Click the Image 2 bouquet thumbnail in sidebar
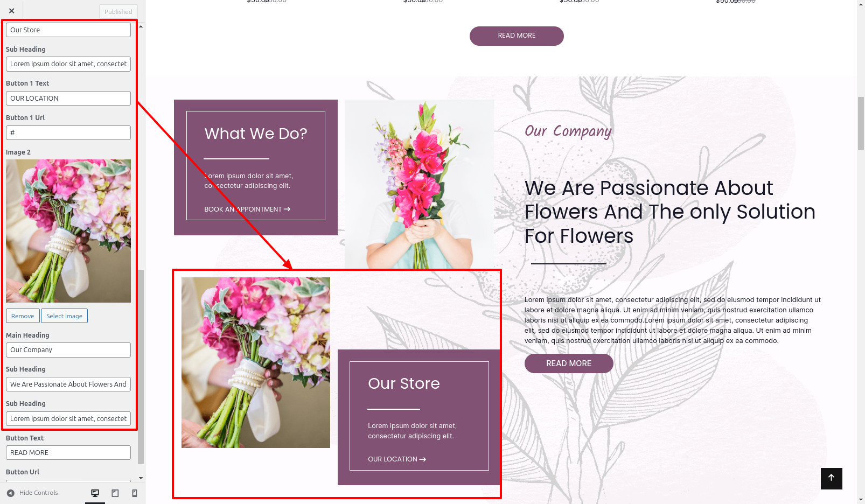865x504 pixels. (x=68, y=231)
